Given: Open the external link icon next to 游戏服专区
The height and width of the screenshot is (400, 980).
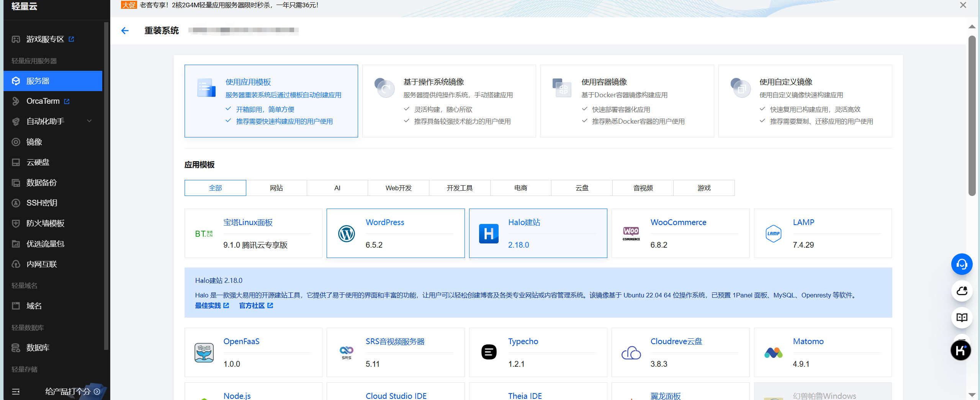Looking at the screenshot, I should [x=71, y=39].
